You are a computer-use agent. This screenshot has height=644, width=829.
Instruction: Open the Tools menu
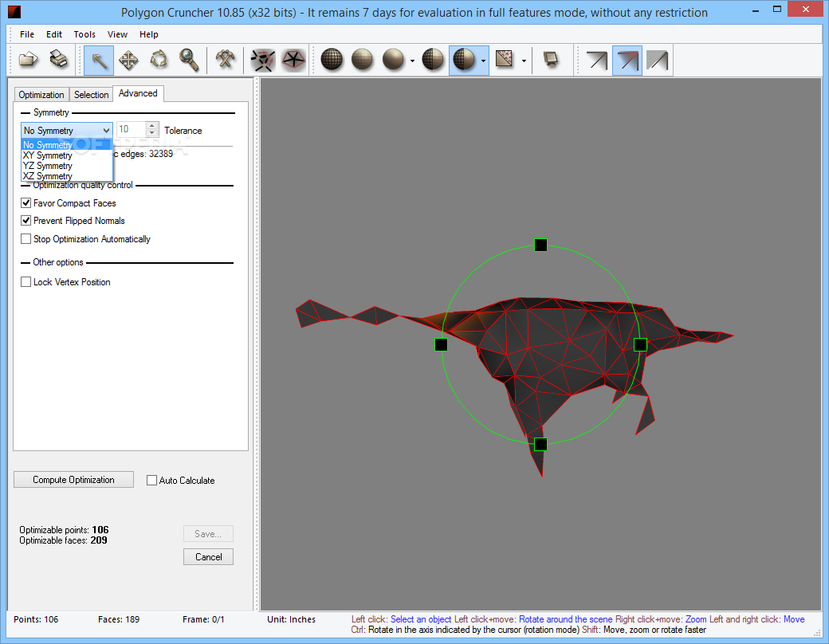tap(84, 34)
